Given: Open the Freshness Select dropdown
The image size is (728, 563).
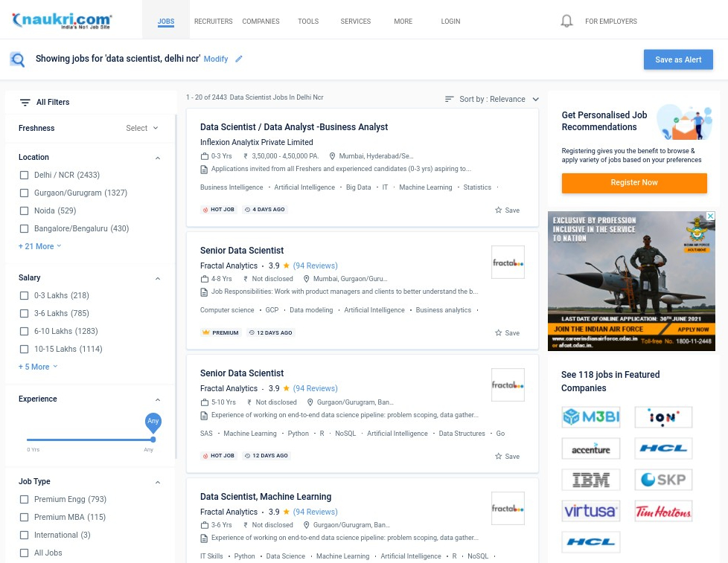Looking at the screenshot, I should (x=141, y=128).
